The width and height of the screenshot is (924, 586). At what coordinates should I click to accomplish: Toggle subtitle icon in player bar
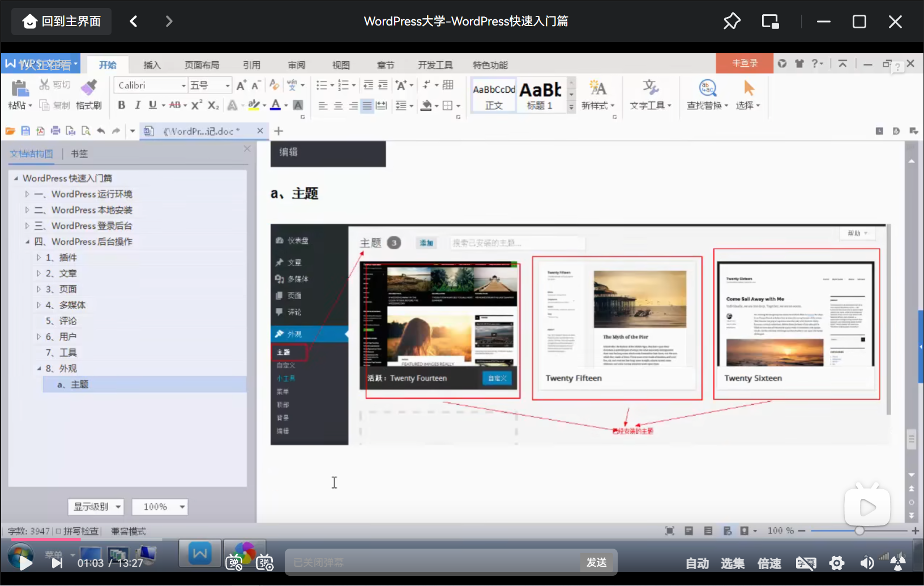(x=806, y=563)
